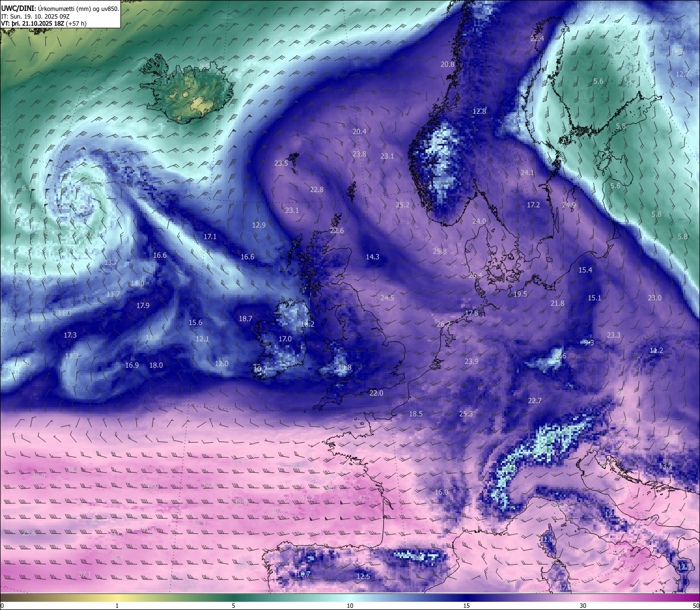The height and width of the screenshot is (610, 700).
Task: Click the 15.1 value over Poland
Action: pyautogui.click(x=594, y=298)
